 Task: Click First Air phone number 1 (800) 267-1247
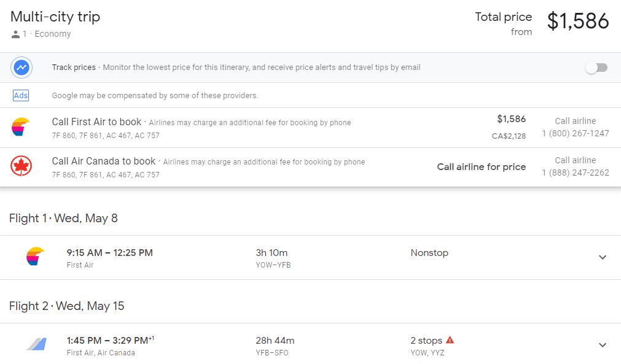click(575, 133)
